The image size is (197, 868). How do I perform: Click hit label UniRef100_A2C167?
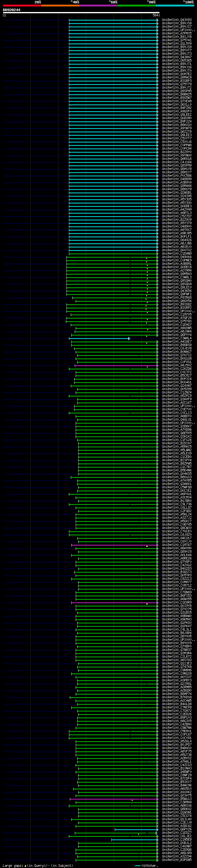coord(177,403)
